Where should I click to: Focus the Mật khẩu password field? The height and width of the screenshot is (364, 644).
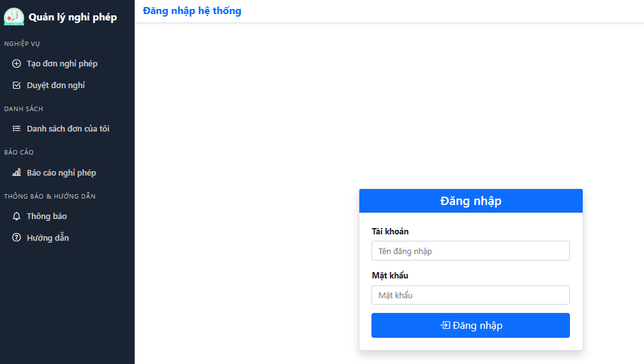(x=470, y=295)
